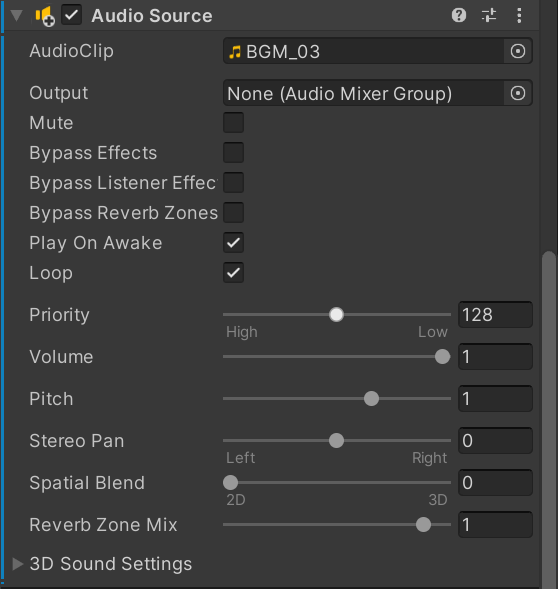Open the AudioClip object picker circle
The height and width of the screenshot is (589, 558).
click(x=518, y=51)
